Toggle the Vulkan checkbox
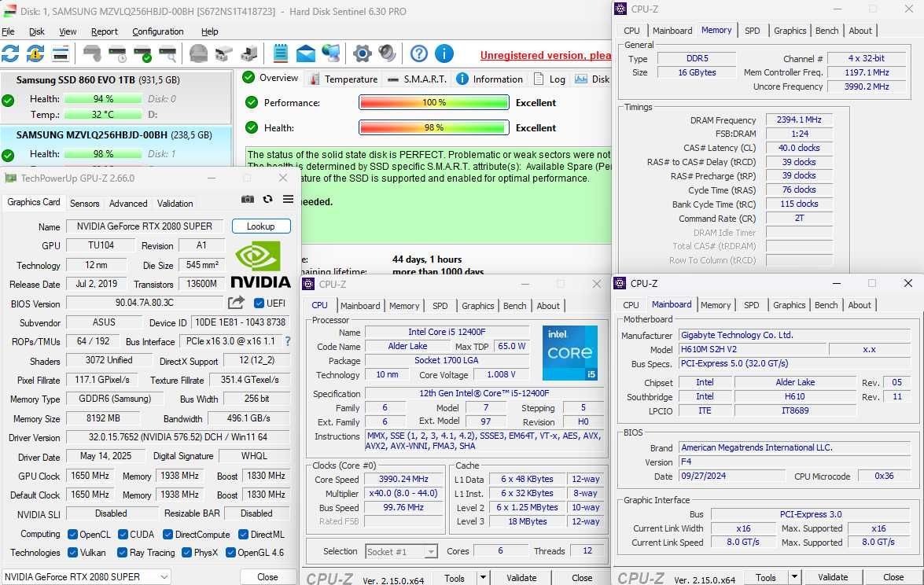Screen dimensions: 924x585 point(72,553)
